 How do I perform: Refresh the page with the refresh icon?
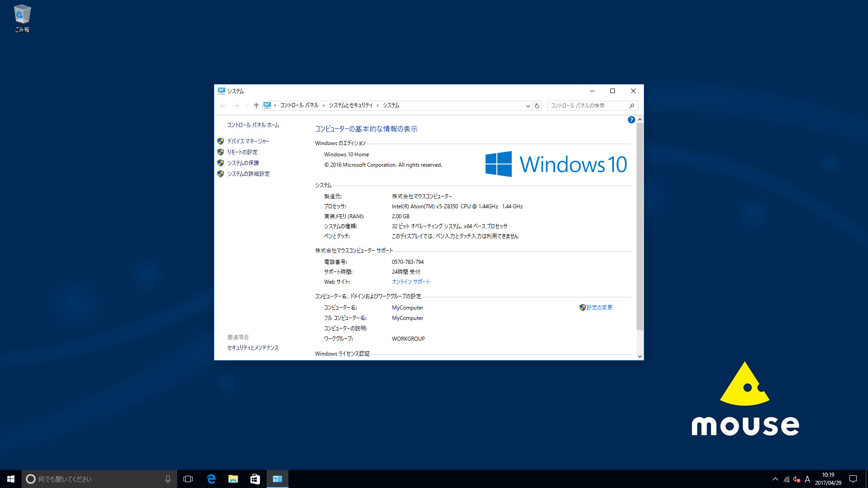coord(537,105)
